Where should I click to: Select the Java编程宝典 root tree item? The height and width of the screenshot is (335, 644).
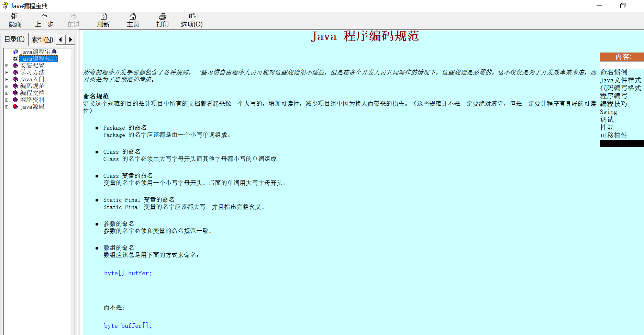point(38,52)
